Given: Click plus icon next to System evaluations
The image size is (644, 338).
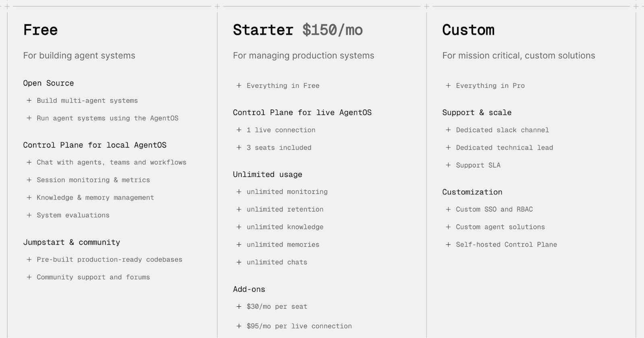Looking at the screenshot, I should (x=29, y=215).
